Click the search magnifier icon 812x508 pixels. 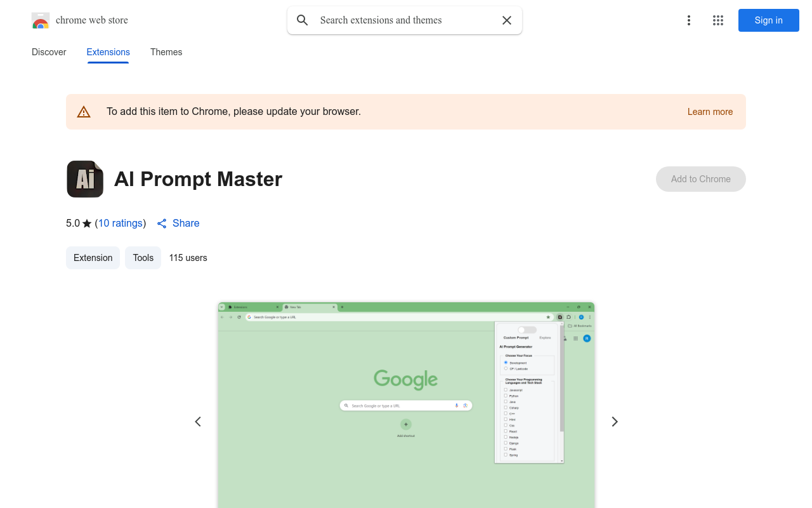(303, 20)
